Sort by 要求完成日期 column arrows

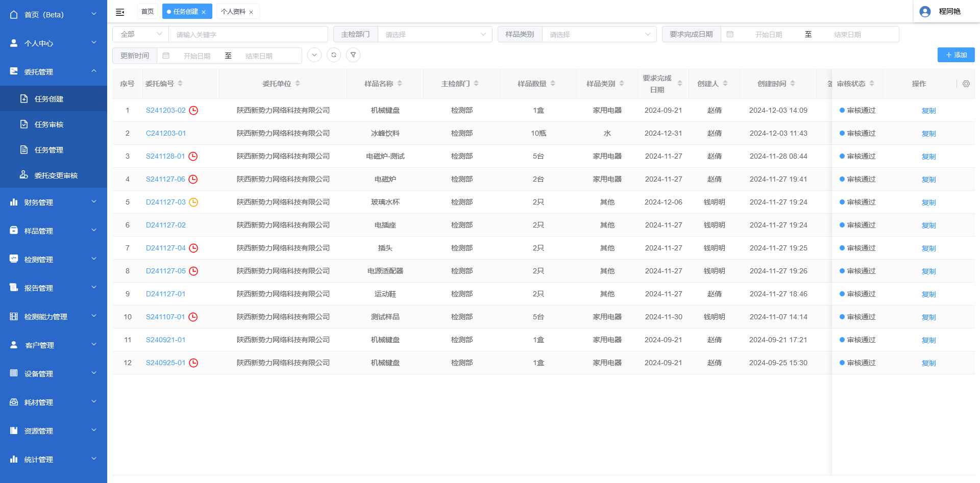point(680,84)
